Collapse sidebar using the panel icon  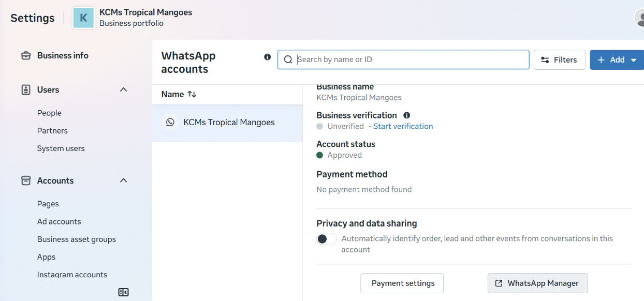(x=123, y=292)
